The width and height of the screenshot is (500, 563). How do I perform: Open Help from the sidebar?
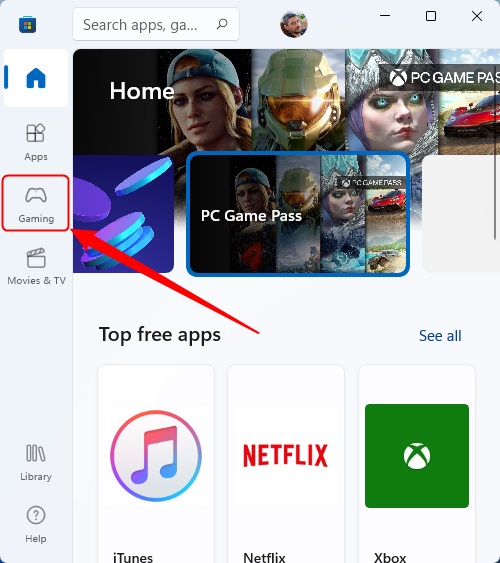tap(36, 525)
